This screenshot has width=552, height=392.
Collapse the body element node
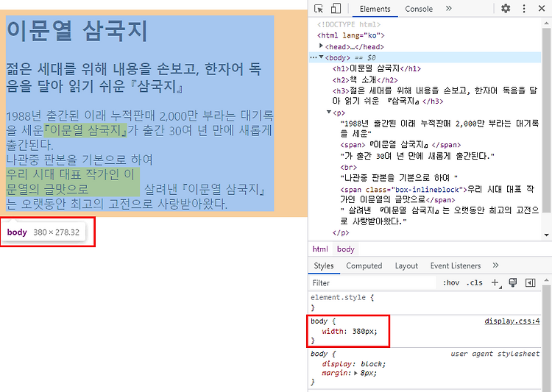[x=321, y=57]
